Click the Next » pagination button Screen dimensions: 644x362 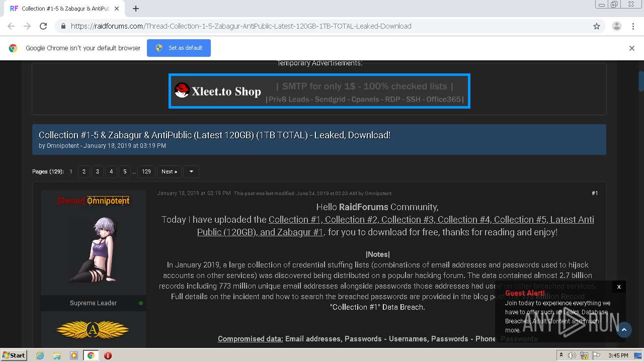coord(169,171)
